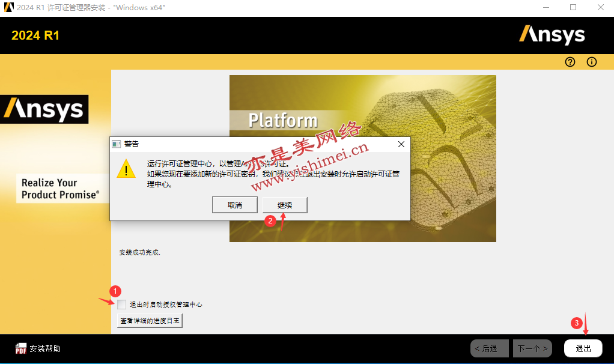Minimize the installer window
614x364 pixels.
point(546,7)
